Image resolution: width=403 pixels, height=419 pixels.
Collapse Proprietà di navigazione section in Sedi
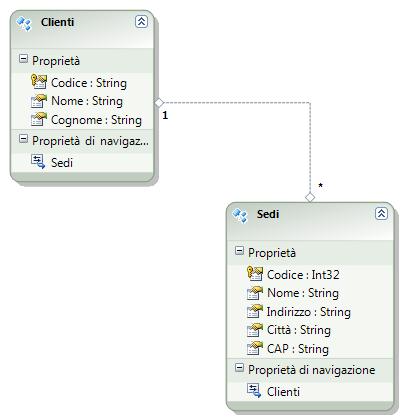click(x=239, y=368)
